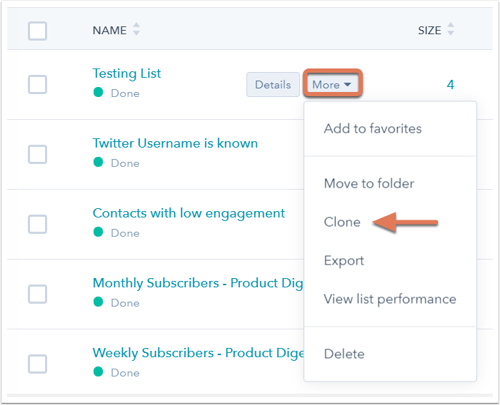Select Move to folder menu option
The height and width of the screenshot is (405, 500).
pyautogui.click(x=369, y=184)
